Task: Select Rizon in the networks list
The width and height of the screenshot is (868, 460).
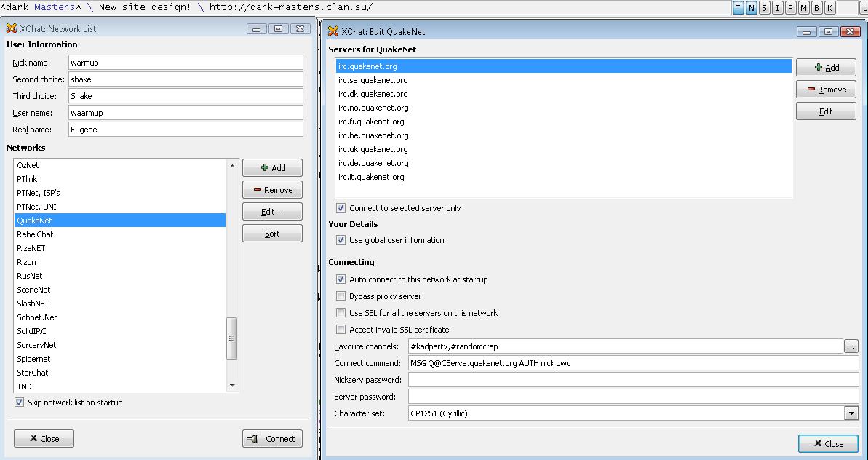Action: 26,262
